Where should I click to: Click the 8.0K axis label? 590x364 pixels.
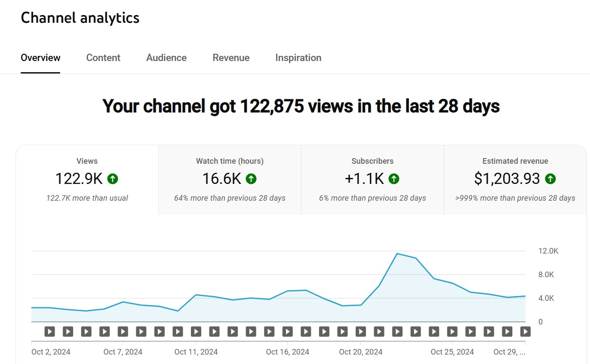[x=547, y=275]
